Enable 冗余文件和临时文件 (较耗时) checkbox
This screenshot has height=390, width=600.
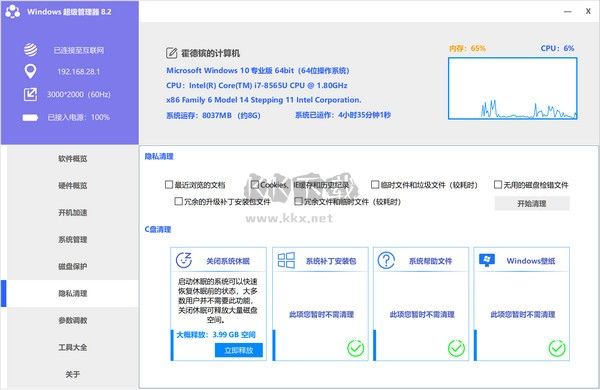point(298,201)
